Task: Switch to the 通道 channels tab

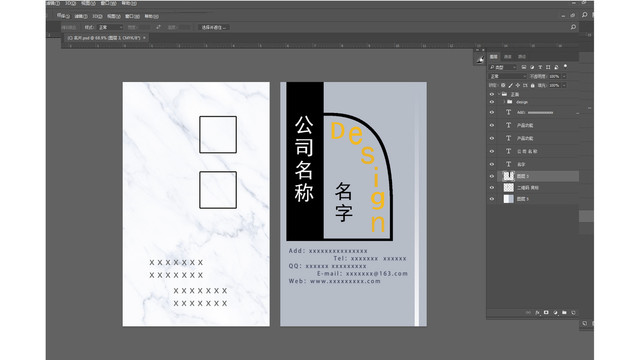Action: pos(508,57)
